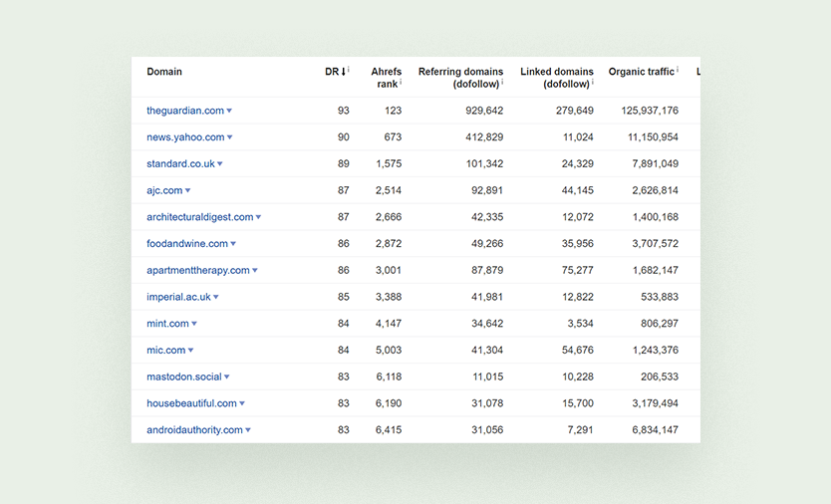Open the apartmenttherapy.com domain link

(x=198, y=270)
